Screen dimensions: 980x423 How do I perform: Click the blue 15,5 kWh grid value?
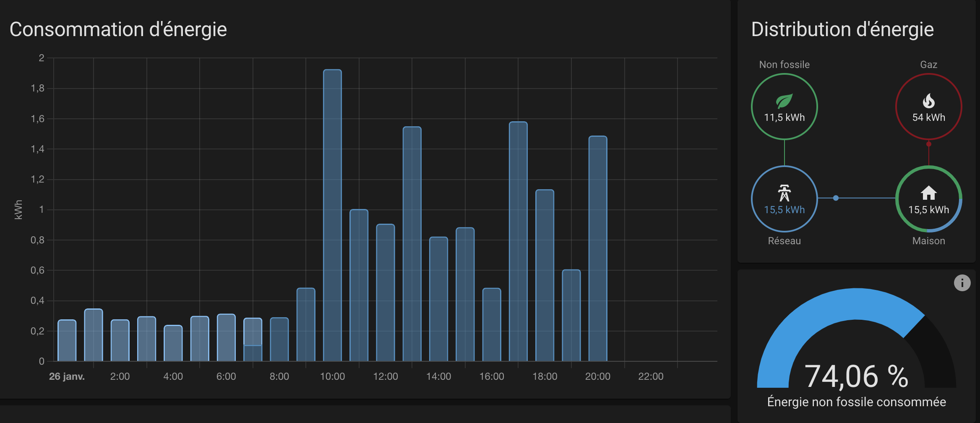[784, 210]
